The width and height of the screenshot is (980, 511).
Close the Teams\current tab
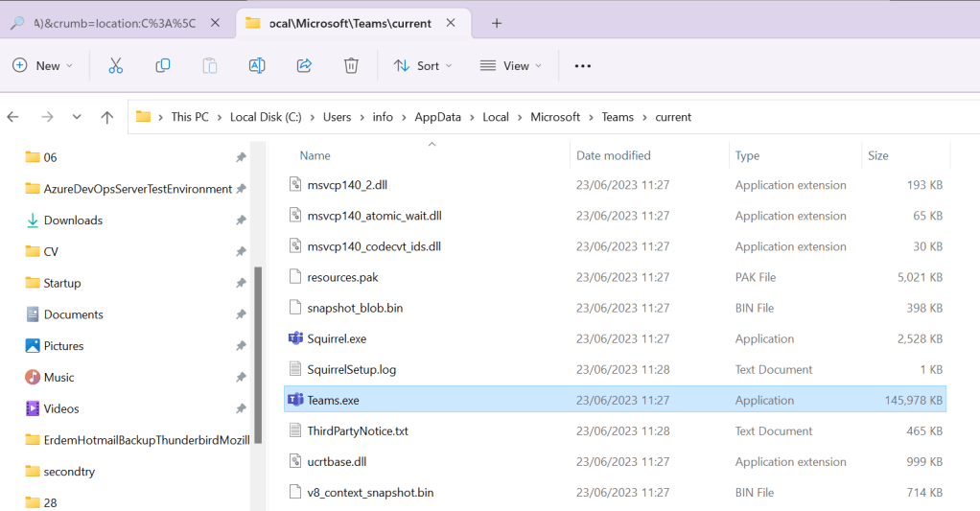451,23
